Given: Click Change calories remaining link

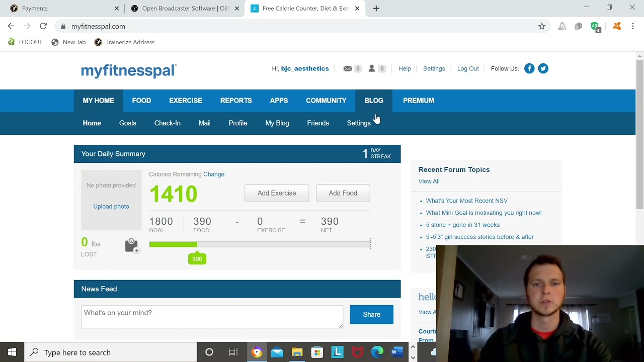Looking at the screenshot, I should click(214, 174).
